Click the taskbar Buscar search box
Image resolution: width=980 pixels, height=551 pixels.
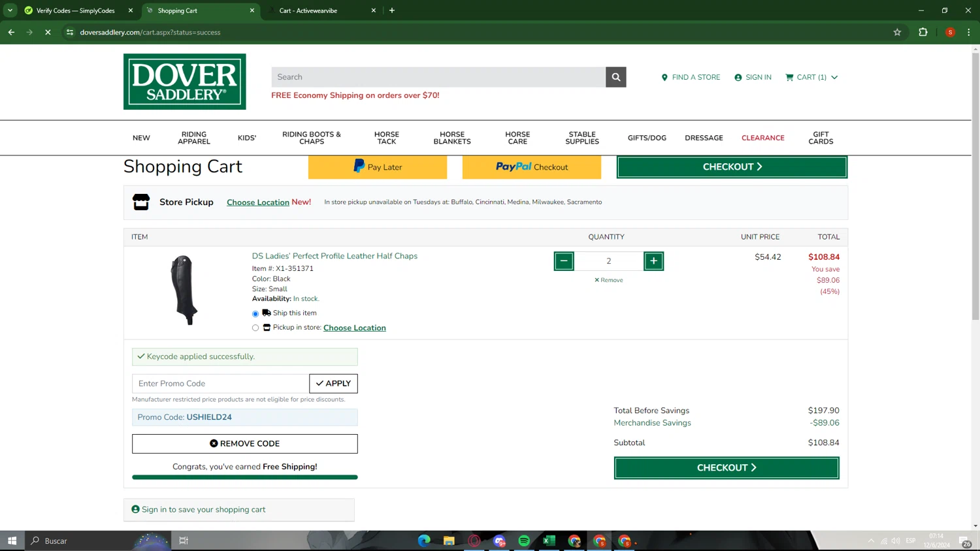pyautogui.click(x=98, y=541)
